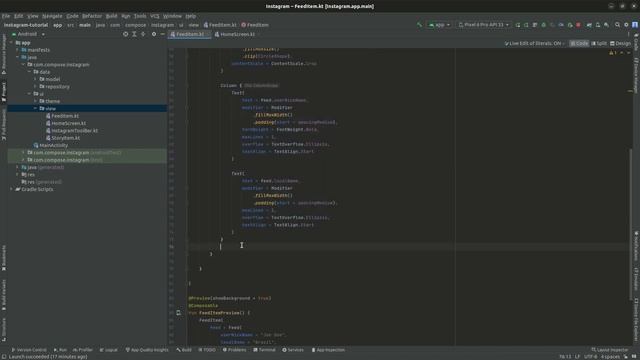Expand the manifests folder in tree
640x360 pixels.
coord(18,50)
